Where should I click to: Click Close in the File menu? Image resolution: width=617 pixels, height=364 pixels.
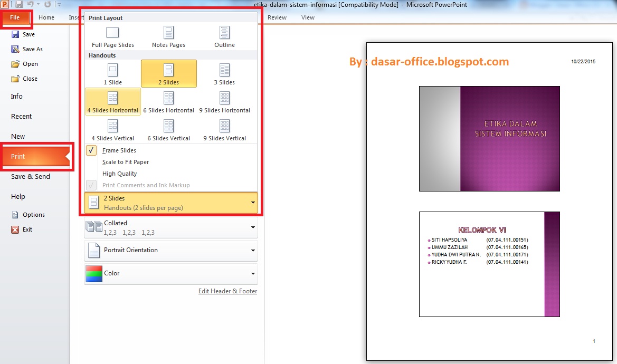(x=24, y=79)
